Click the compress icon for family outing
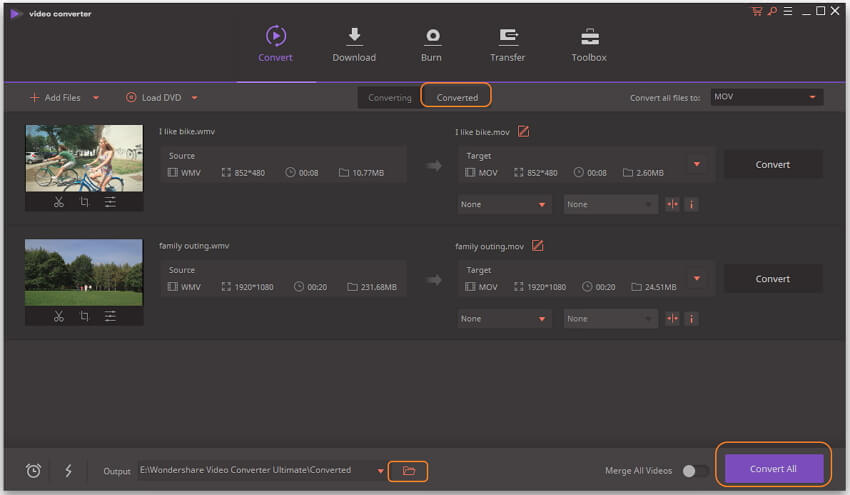The width and height of the screenshot is (850, 495). [672, 319]
